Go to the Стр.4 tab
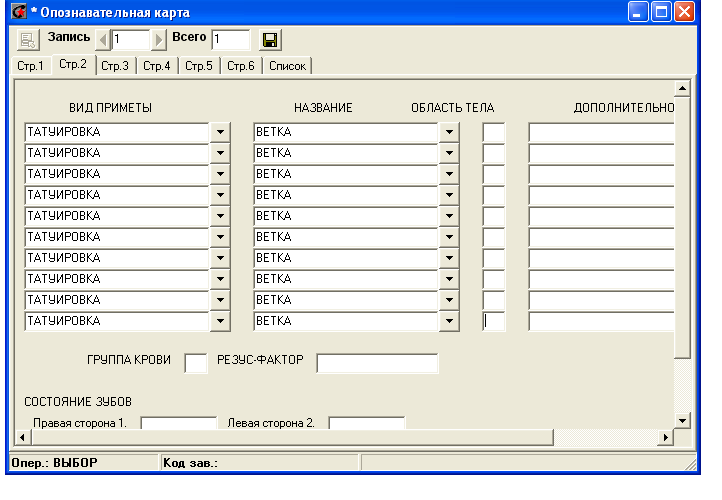 (157, 66)
